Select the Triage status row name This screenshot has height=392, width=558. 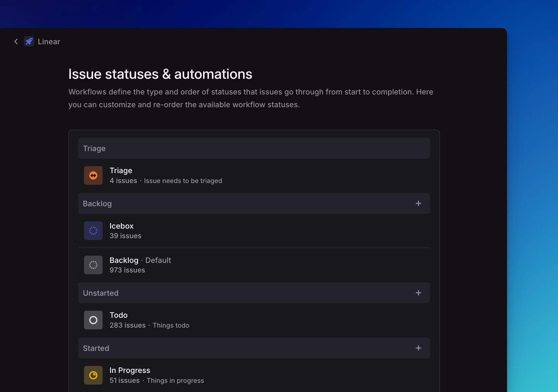[121, 171]
